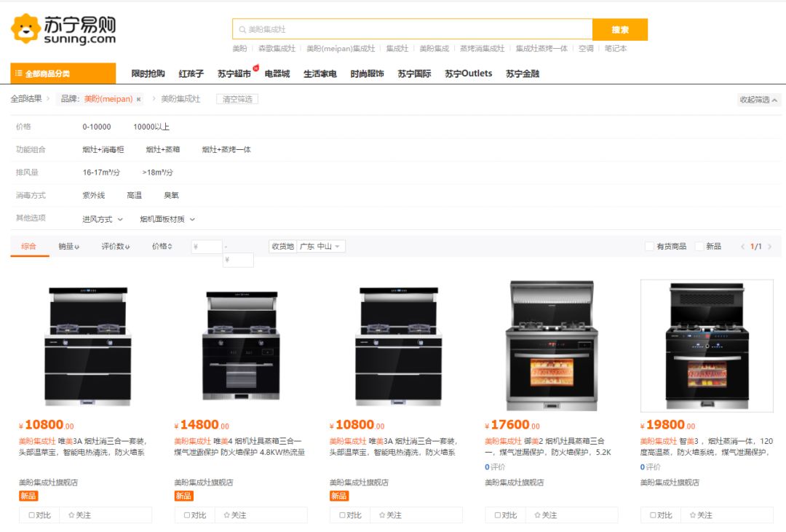Remove the 美盼(meipan) brand filter
Viewport: 786px width, 532px height.
[139, 99]
